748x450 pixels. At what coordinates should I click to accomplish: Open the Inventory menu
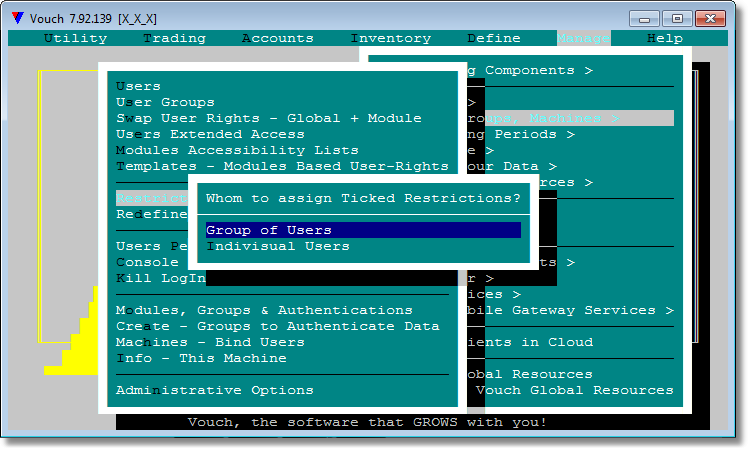tap(391, 38)
